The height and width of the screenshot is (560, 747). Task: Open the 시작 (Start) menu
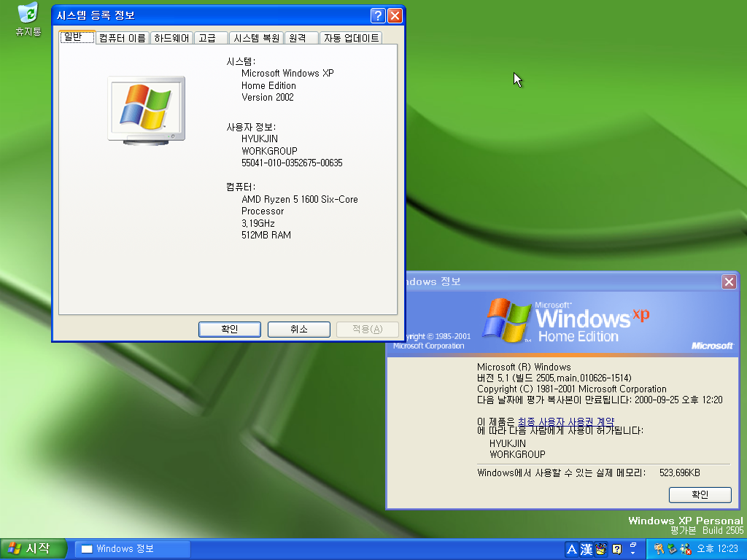(32, 549)
